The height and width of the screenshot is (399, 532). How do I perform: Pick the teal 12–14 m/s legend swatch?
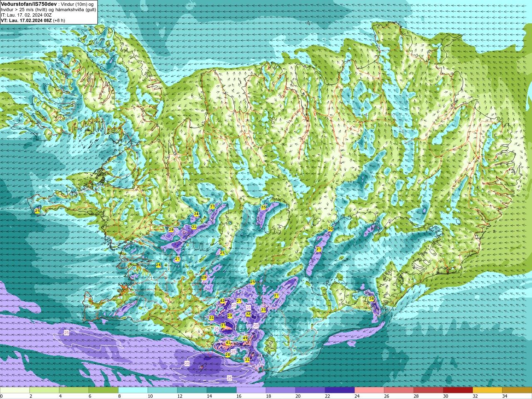(192, 390)
